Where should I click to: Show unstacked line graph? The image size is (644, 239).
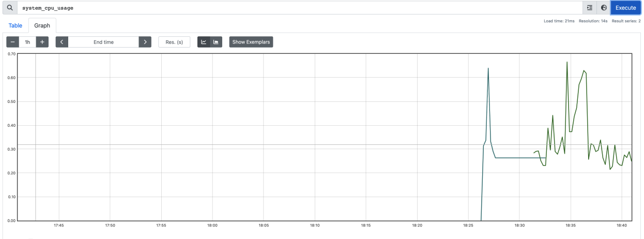tap(204, 42)
